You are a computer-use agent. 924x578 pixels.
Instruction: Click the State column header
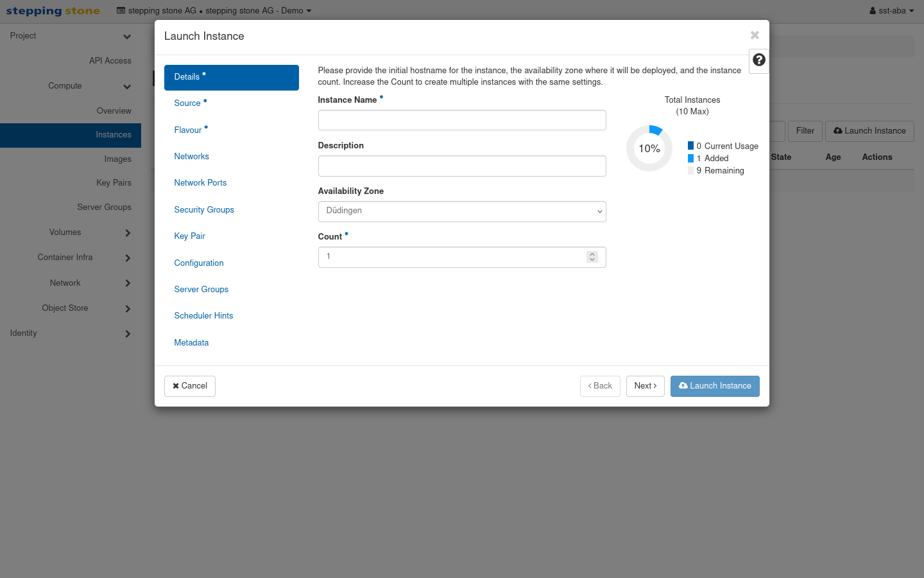tap(781, 157)
